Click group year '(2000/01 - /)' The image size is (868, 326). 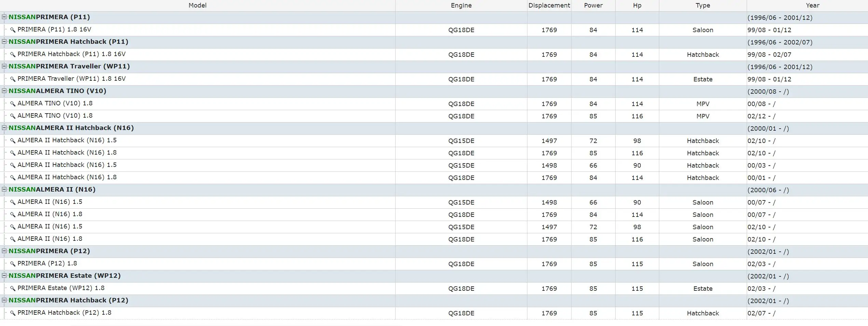[x=768, y=129]
